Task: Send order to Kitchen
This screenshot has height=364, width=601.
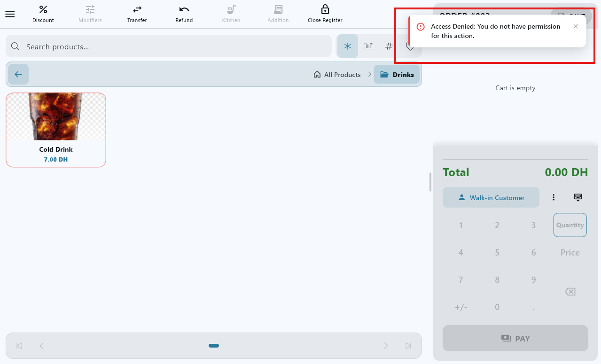Action: point(231,14)
